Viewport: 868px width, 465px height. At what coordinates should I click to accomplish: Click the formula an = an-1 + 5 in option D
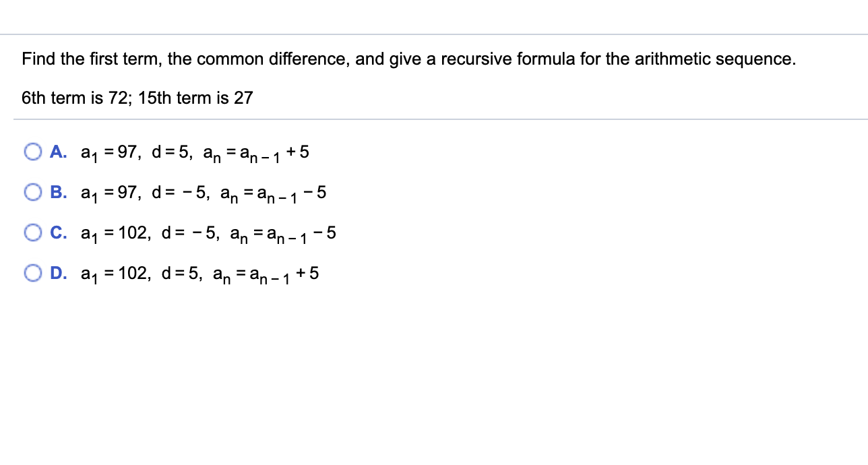266,273
